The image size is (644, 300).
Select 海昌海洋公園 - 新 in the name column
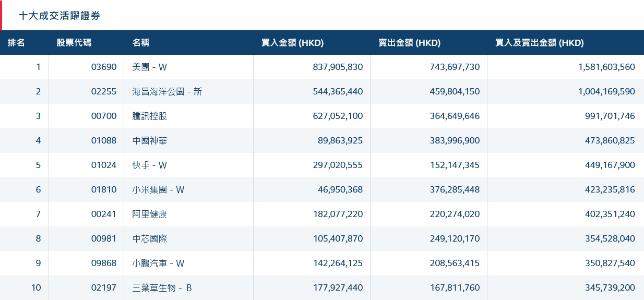click(x=167, y=91)
